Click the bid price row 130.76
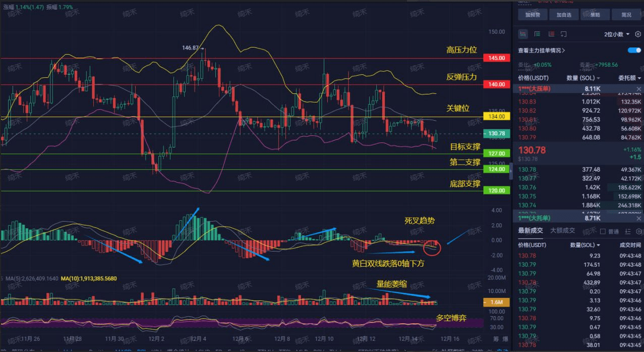Viewport: 644px width, 352px height. click(578, 187)
